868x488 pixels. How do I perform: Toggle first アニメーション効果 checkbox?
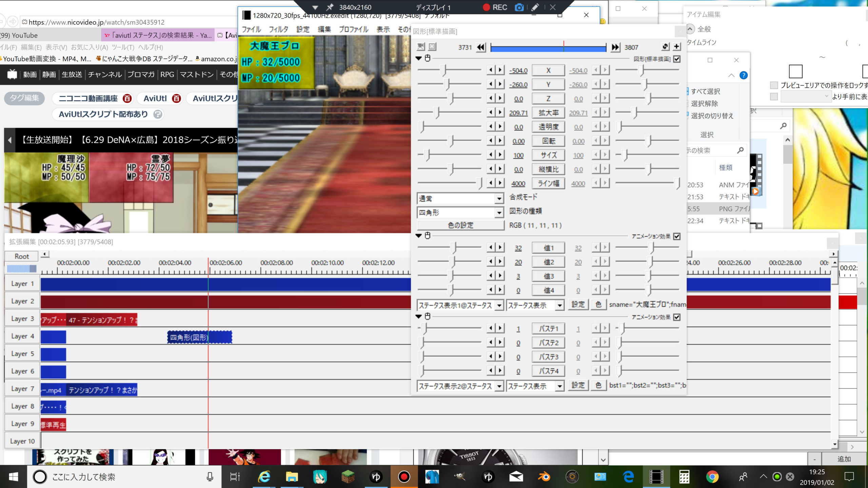coord(677,236)
